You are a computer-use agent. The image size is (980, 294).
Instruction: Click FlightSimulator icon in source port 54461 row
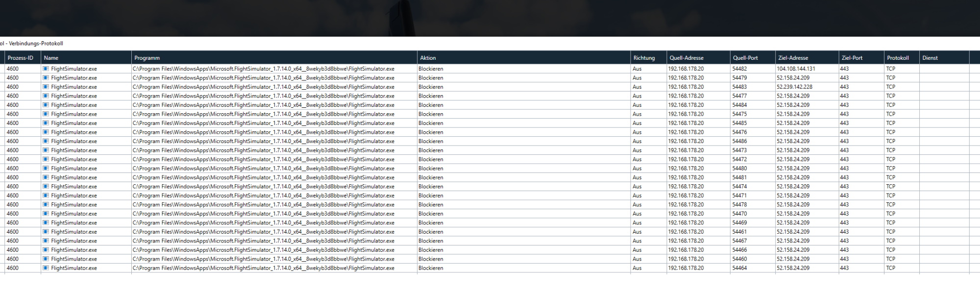[x=46, y=232]
